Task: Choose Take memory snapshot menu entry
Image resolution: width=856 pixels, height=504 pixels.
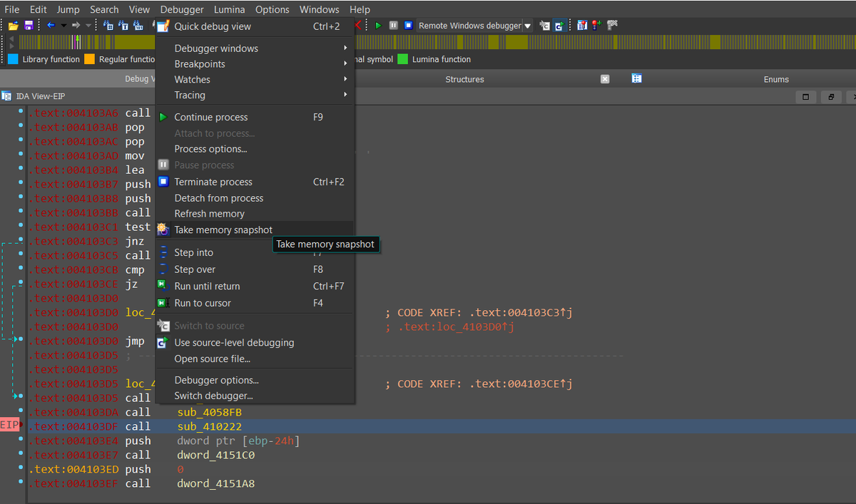Action: tap(255, 230)
